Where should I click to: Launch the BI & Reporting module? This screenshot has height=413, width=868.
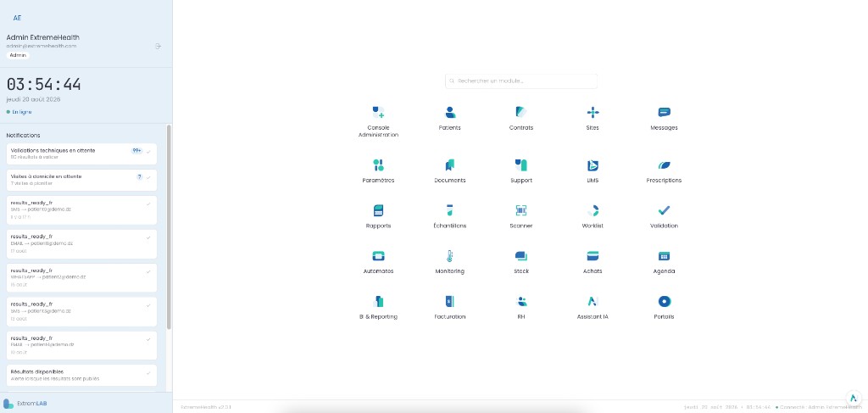click(378, 307)
